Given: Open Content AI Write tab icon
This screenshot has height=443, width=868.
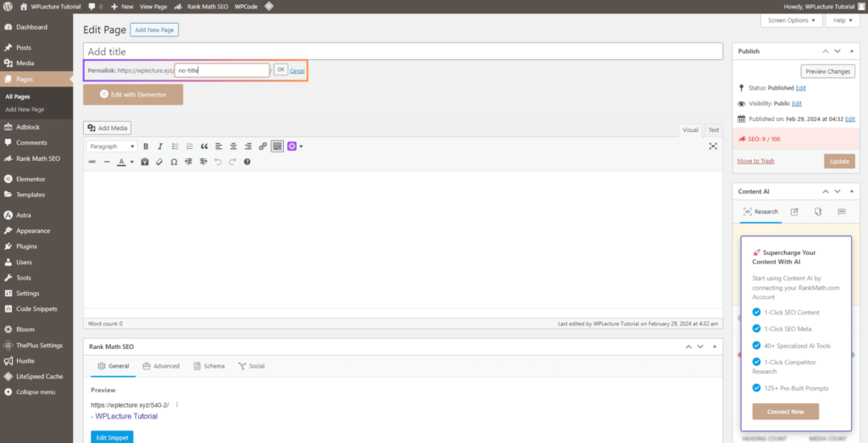Looking at the screenshot, I should [x=794, y=212].
